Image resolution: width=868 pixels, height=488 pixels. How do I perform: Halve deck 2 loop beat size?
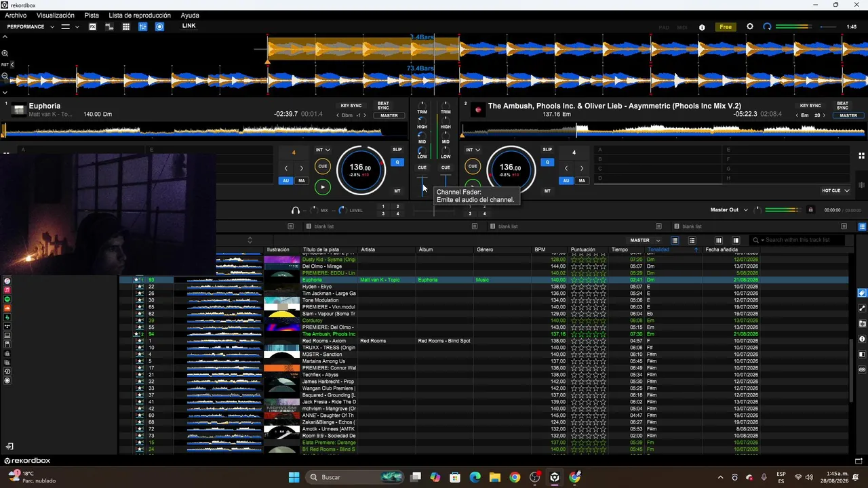[x=566, y=168]
